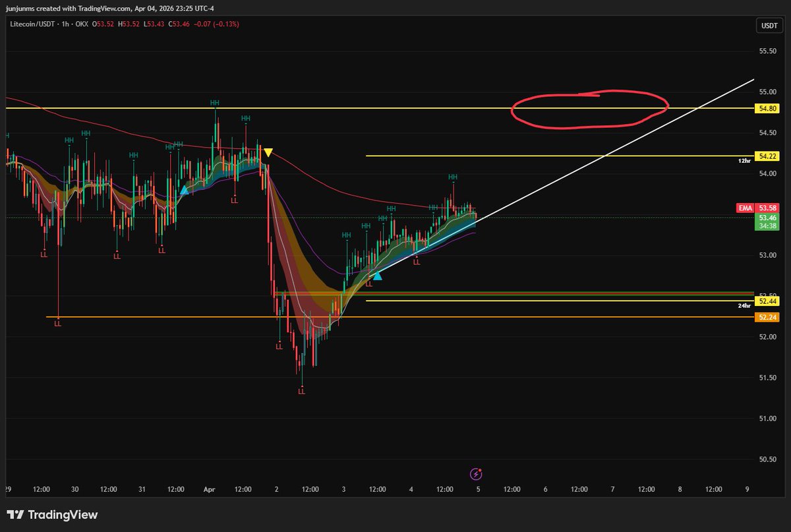Open the USDT currency selector
This screenshot has width=791, height=532.
tap(768, 26)
